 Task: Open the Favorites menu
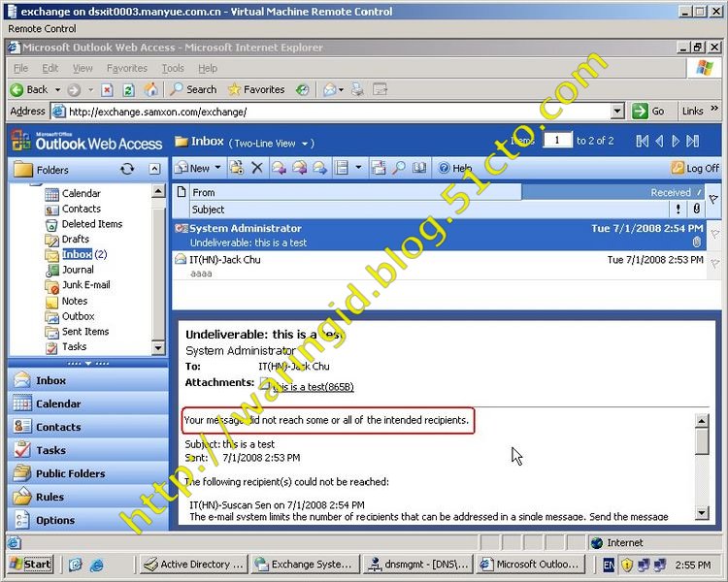(126, 69)
